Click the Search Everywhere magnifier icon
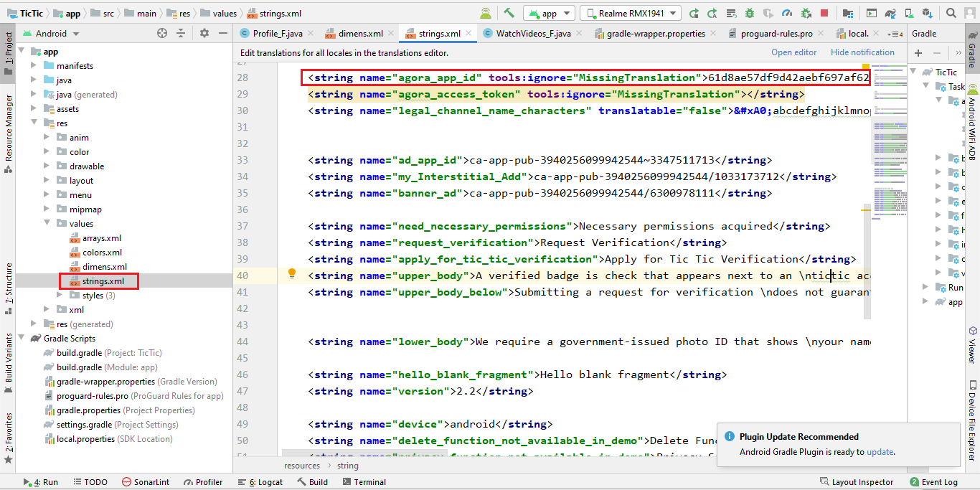The image size is (980, 490). point(951,13)
